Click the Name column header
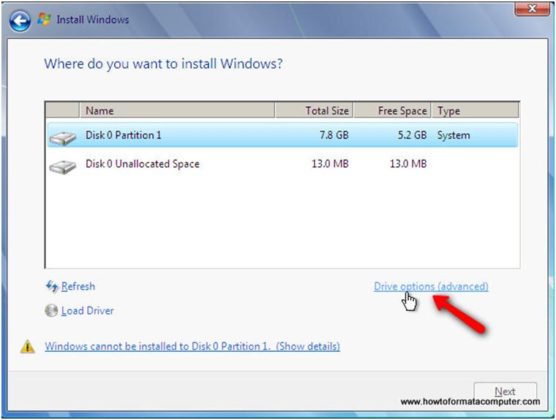556x420 pixels. click(177, 111)
